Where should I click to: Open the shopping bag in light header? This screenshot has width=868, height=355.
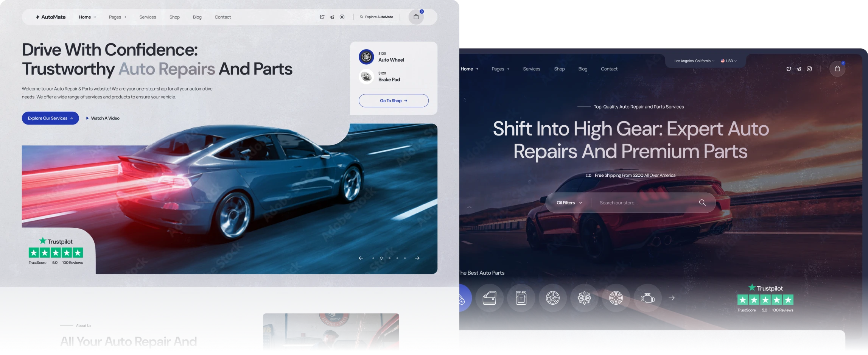click(x=416, y=17)
